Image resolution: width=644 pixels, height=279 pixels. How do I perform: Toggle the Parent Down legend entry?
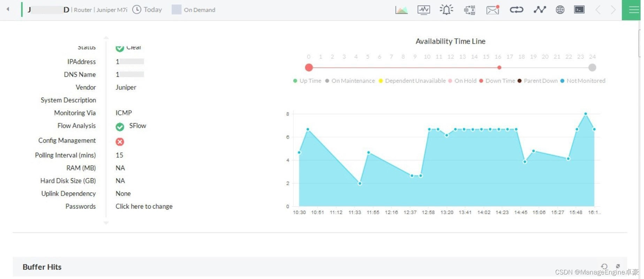click(537, 81)
